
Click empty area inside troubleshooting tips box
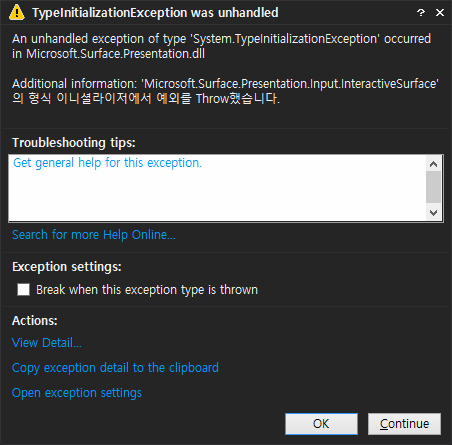point(217,197)
